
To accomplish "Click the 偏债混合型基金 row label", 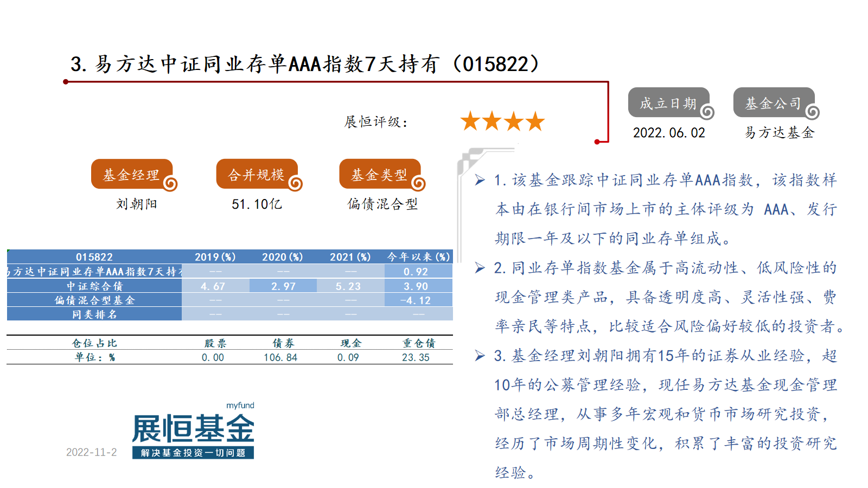I will pyautogui.click(x=94, y=300).
